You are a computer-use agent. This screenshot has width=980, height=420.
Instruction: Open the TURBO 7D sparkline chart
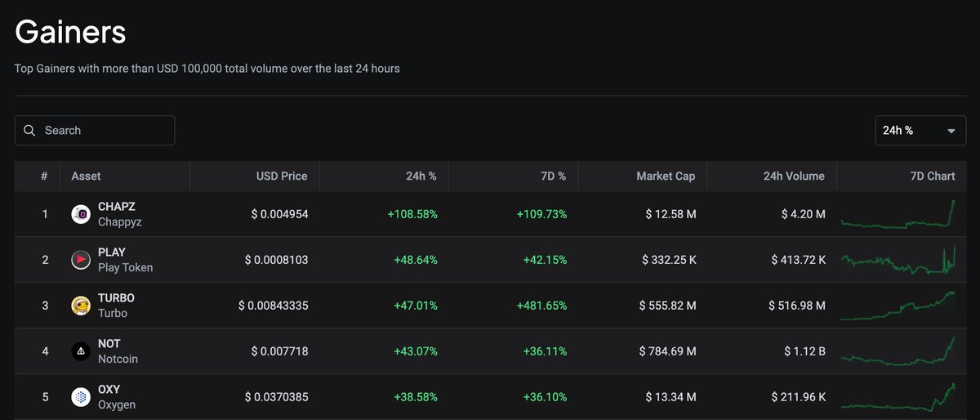(898, 306)
